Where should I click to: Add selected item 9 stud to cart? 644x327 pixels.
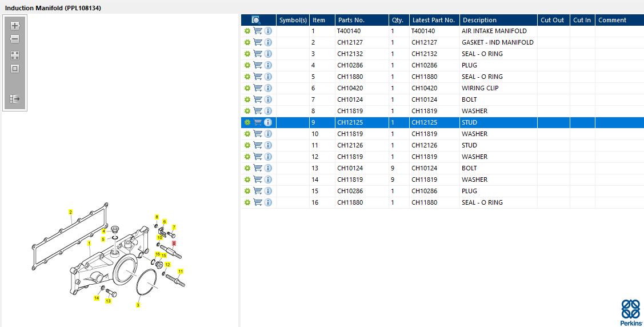click(258, 122)
